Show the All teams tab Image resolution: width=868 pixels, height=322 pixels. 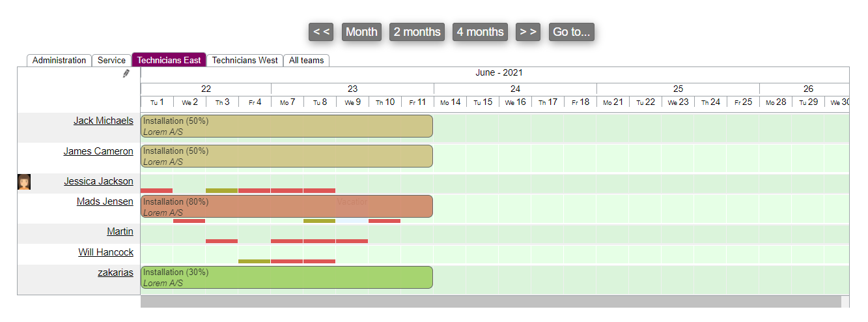coord(306,60)
